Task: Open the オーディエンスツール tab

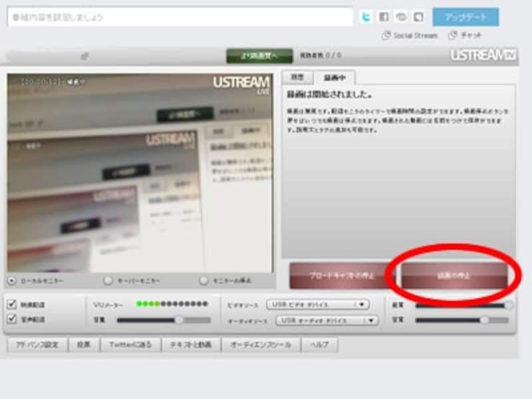Action: pos(261,345)
